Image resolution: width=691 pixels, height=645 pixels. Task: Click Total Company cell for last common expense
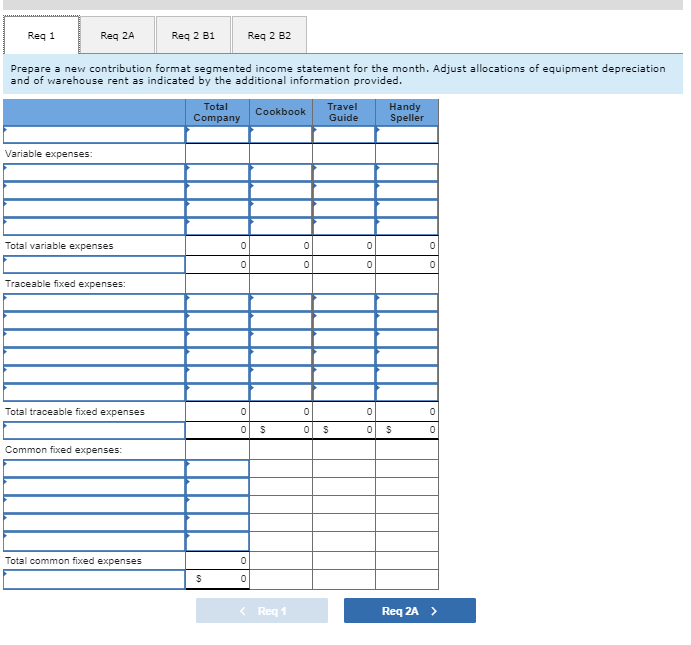(218, 541)
